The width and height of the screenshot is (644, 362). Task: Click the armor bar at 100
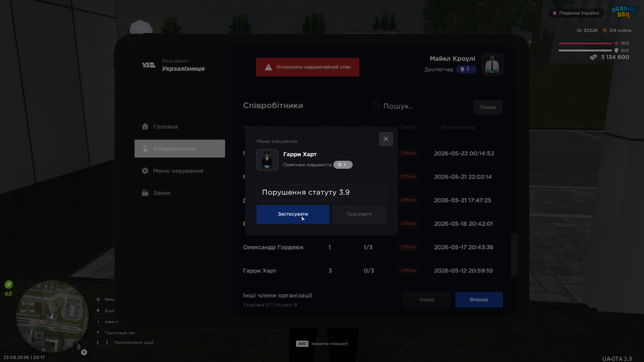tap(585, 51)
